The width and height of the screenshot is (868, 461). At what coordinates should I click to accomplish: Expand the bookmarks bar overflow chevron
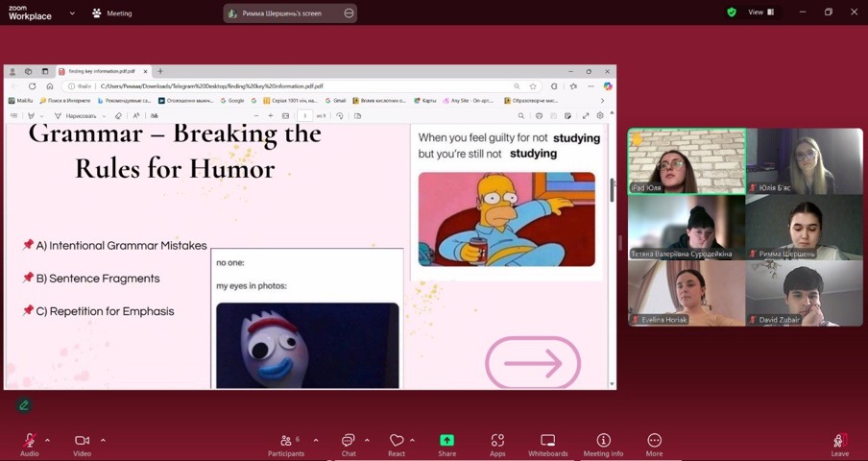pos(602,101)
